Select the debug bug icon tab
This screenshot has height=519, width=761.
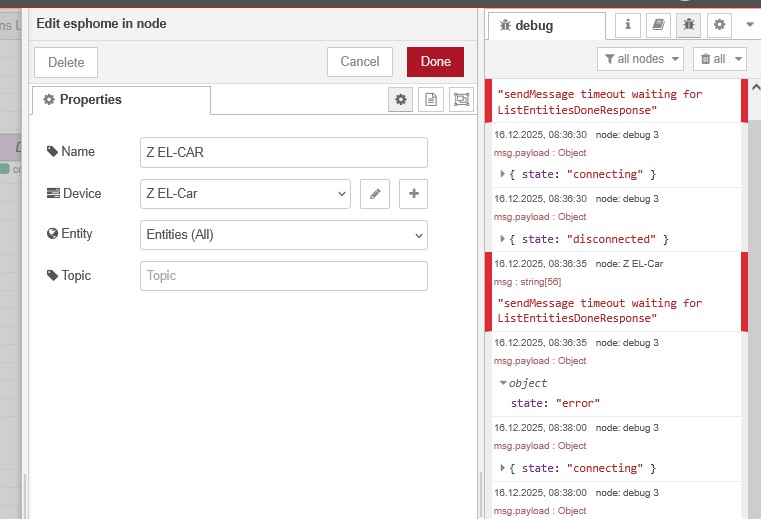[688, 25]
